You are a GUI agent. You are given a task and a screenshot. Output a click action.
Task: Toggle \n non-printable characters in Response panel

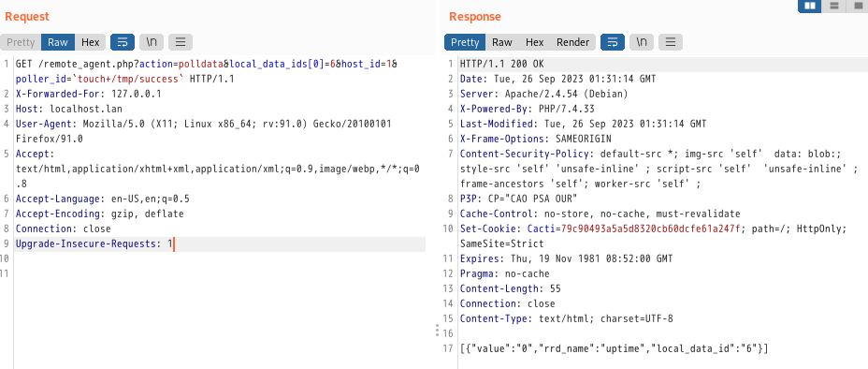[641, 42]
